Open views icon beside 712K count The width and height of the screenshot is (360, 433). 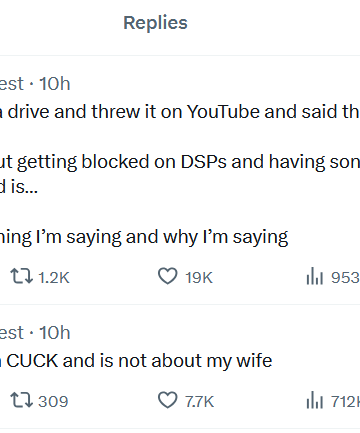(315, 400)
